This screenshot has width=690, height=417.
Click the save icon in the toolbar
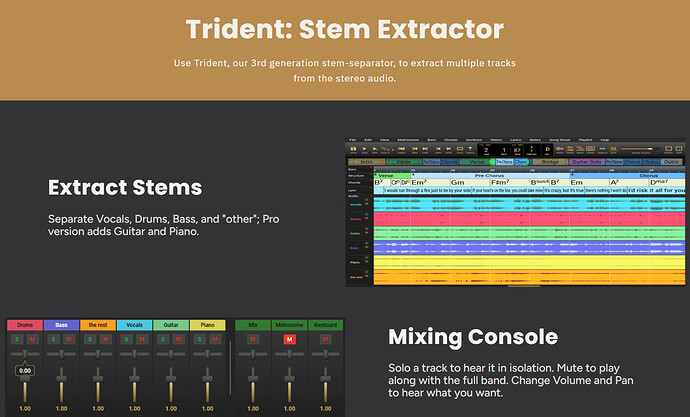click(x=353, y=150)
